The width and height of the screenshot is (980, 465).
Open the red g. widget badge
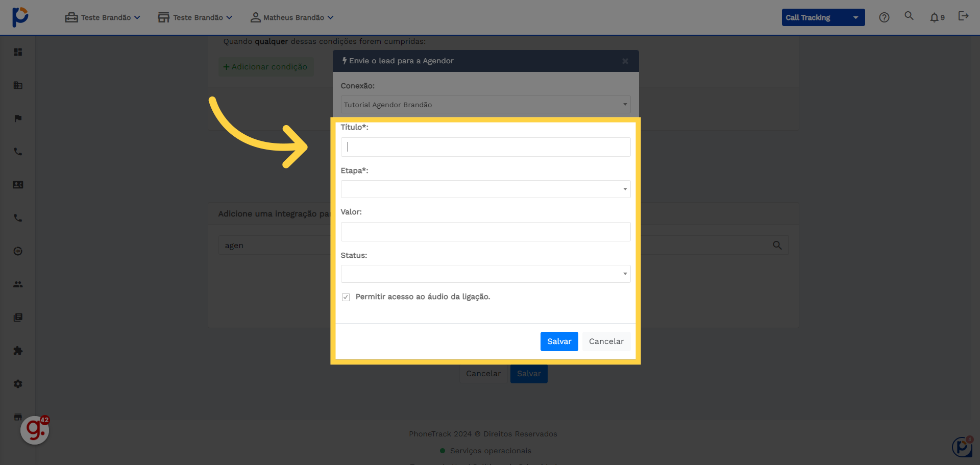(35, 430)
